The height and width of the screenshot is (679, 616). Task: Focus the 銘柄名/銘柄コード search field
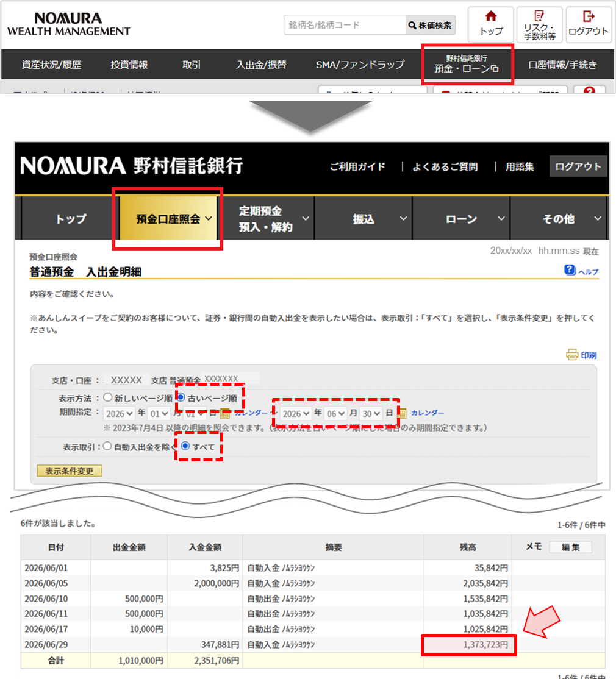click(345, 25)
